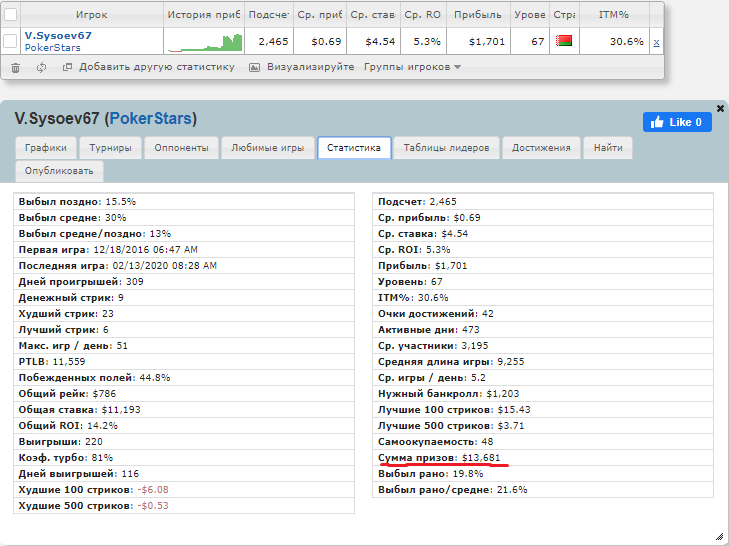
Task: Switch to the Турниры tab
Action: point(110,148)
